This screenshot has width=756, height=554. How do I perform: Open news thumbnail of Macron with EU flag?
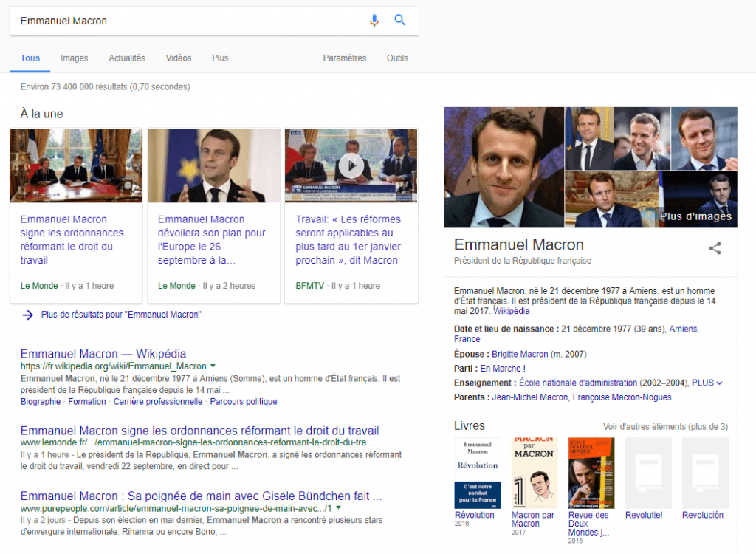pyautogui.click(x=213, y=165)
